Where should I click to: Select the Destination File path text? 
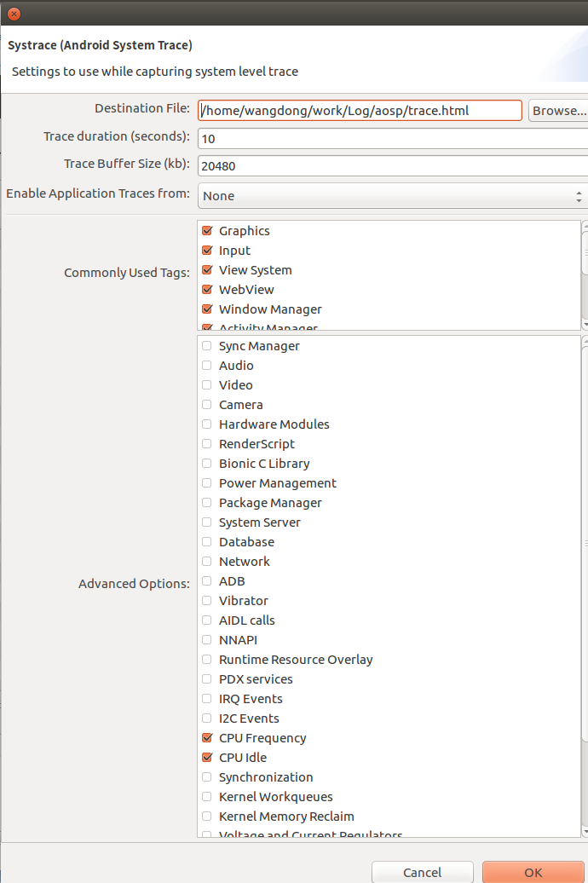[358, 110]
